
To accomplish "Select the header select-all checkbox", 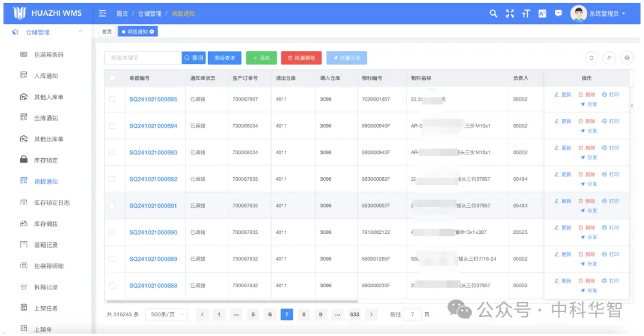I will [112, 78].
